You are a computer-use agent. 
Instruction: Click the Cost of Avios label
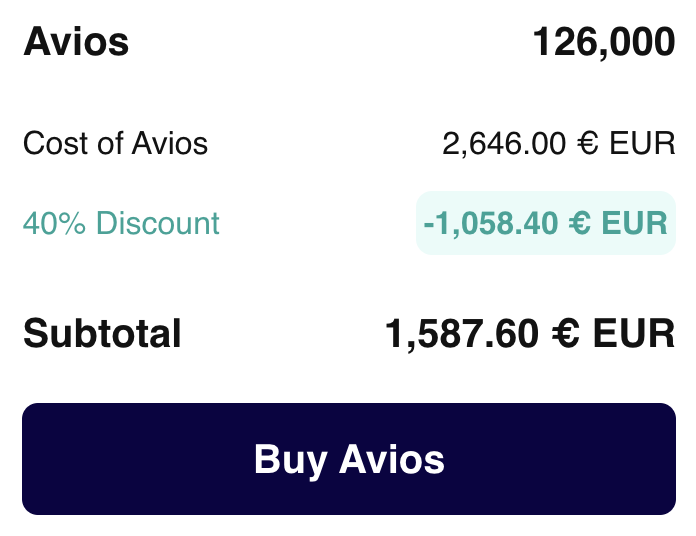pyautogui.click(x=115, y=144)
